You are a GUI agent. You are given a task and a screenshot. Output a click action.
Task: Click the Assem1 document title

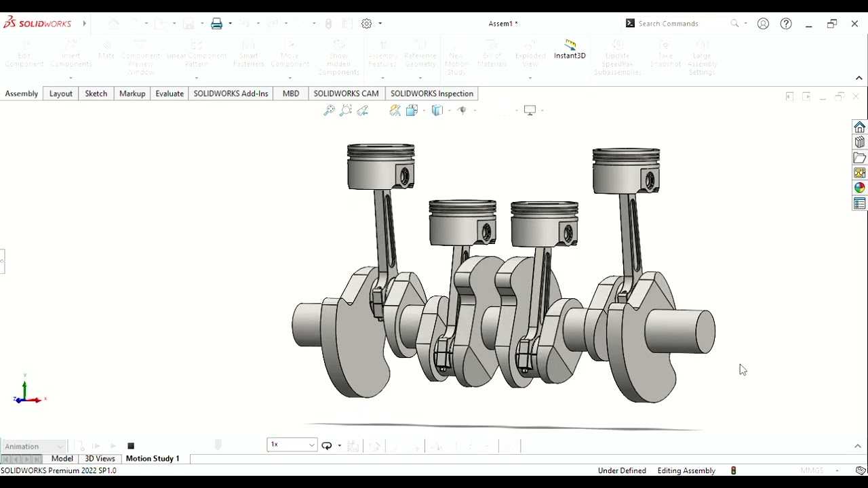(503, 24)
